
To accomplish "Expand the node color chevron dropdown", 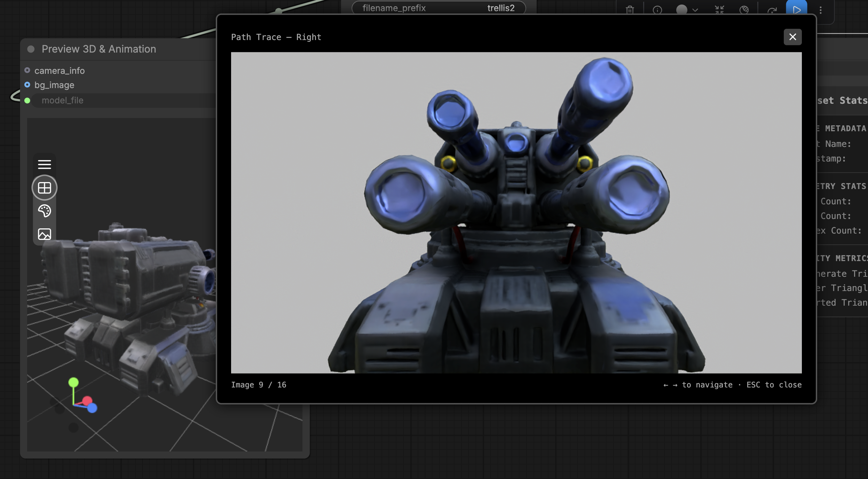I will coord(695,10).
